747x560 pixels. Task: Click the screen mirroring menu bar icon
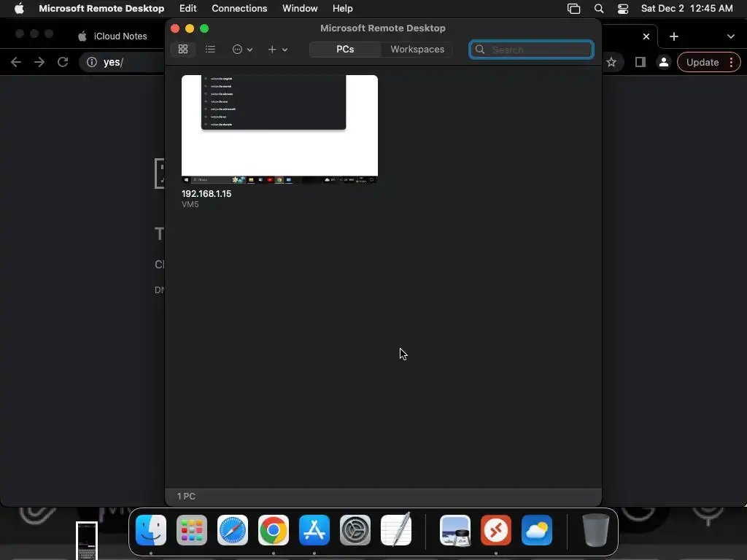pyautogui.click(x=573, y=9)
